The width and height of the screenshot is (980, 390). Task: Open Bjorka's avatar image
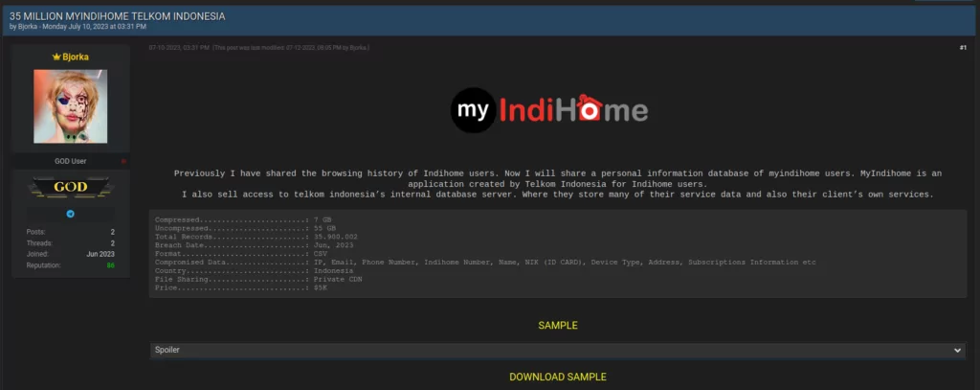coord(70,106)
